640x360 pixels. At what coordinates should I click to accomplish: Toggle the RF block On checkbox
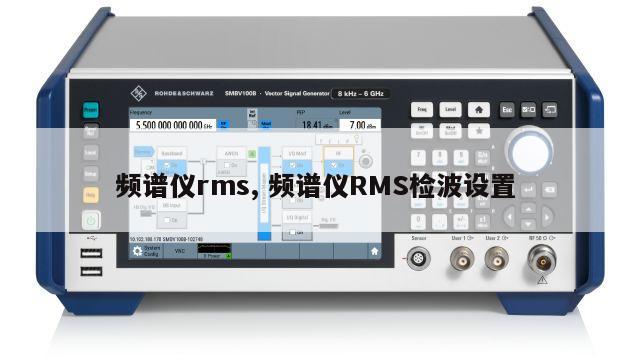click(x=333, y=165)
